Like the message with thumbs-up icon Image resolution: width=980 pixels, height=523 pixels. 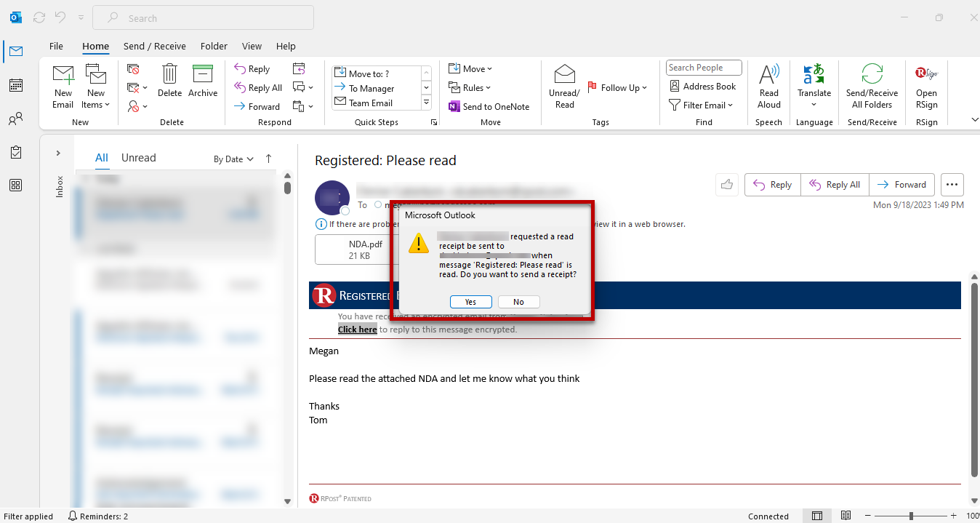click(x=727, y=185)
